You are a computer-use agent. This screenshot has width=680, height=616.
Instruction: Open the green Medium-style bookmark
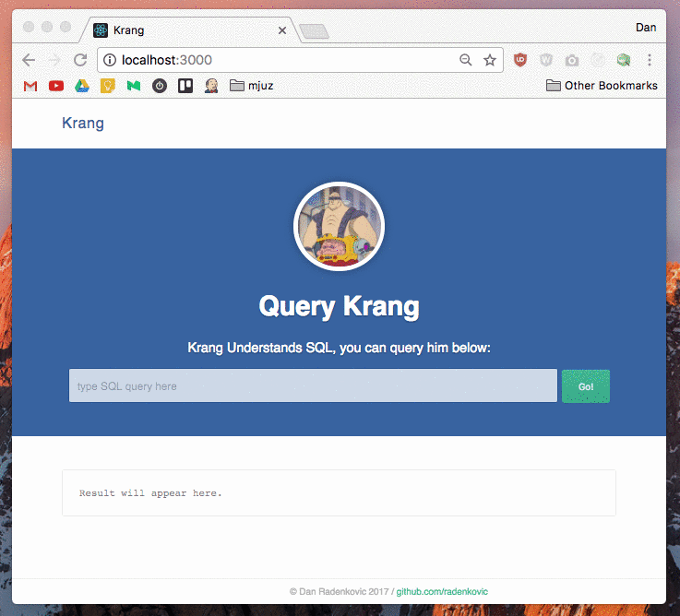pyautogui.click(x=134, y=86)
